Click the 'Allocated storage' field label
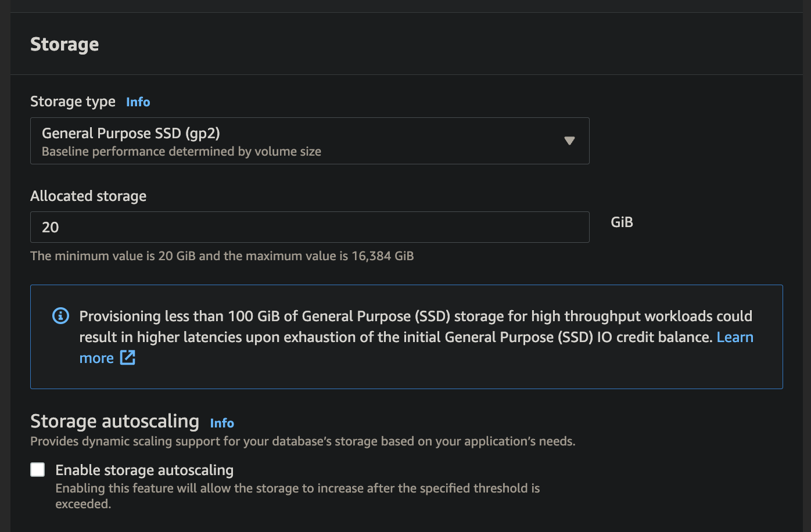The image size is (811, 532). [x=88, y=196]
